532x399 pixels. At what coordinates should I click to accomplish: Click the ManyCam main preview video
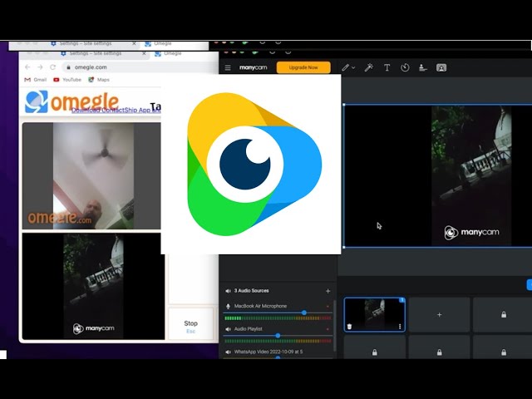coord(438,175)
